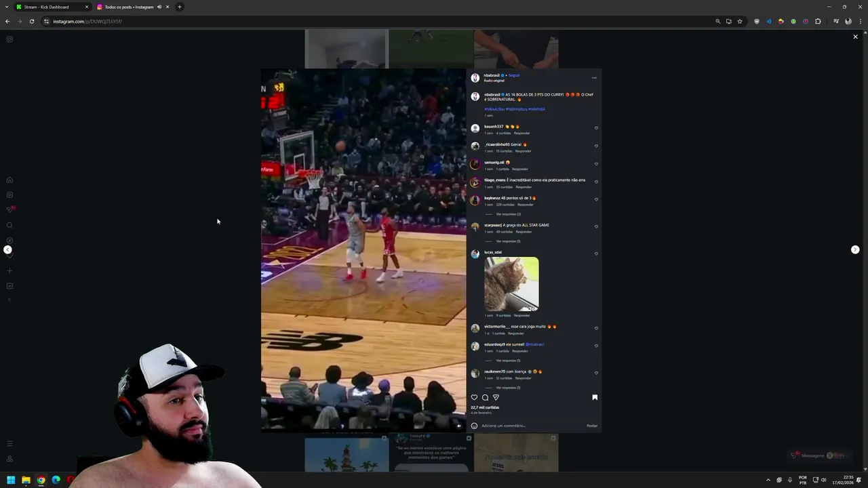Click the browser back button

pyautogui.click(x=7, y=21)
